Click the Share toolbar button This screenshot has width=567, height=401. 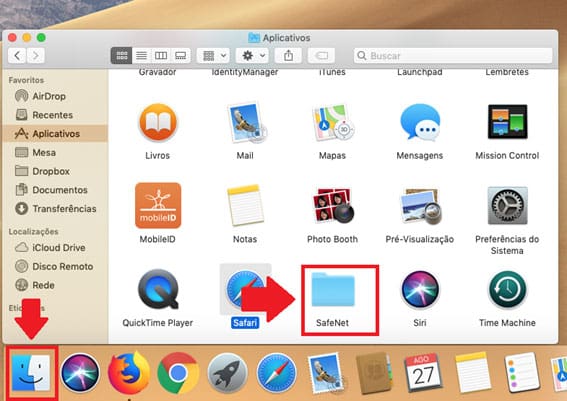pos(288,56)
